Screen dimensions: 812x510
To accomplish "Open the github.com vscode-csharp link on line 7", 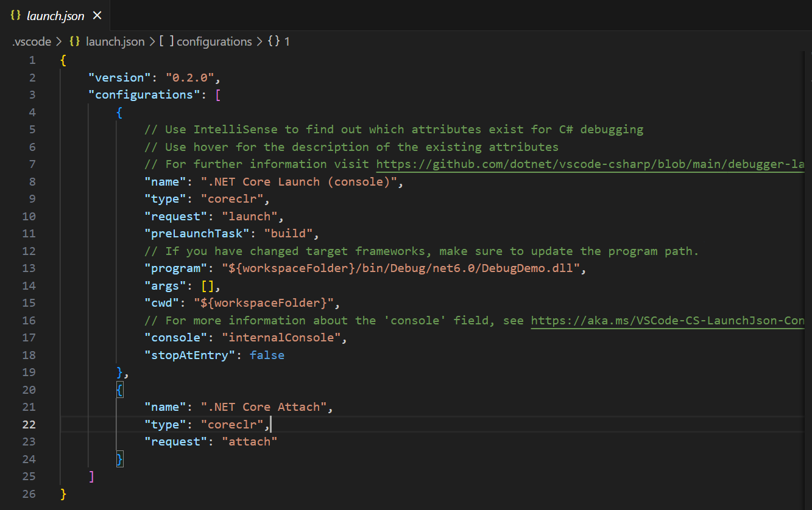I will coord(590,164).
